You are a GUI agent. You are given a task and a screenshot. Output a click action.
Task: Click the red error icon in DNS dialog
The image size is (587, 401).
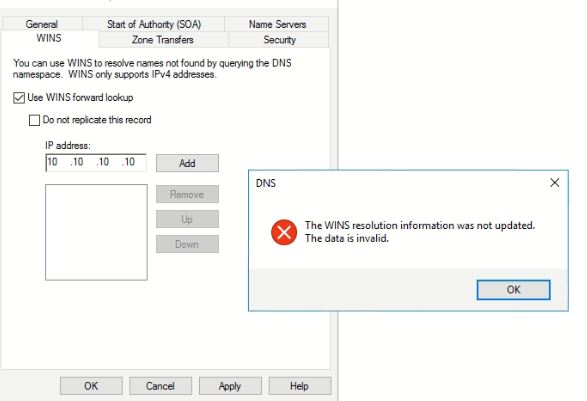284,232
